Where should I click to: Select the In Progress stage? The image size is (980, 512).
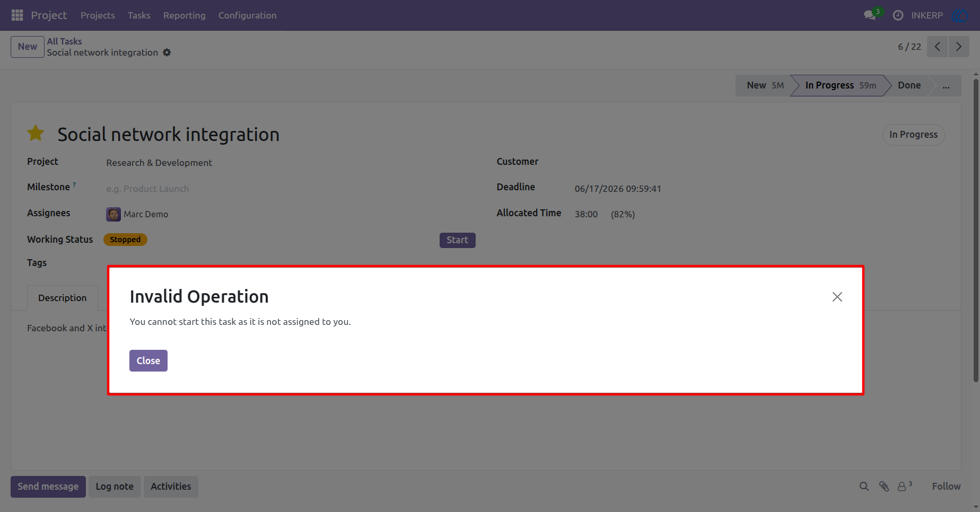[x=840, y=85]
